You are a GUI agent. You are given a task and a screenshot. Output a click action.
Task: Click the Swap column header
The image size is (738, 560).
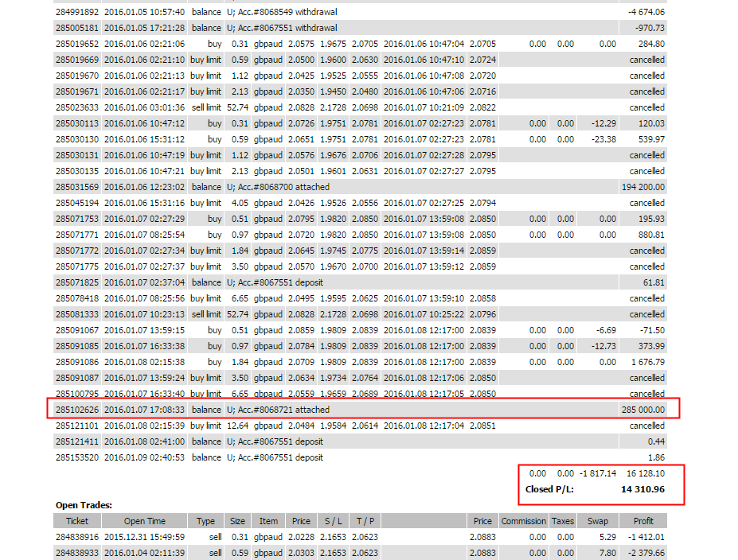pos(598,522)
